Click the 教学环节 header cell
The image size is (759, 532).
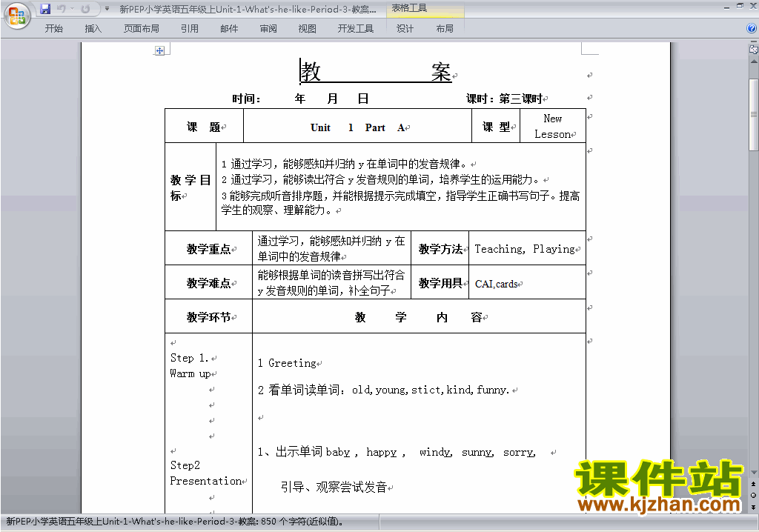point(208,316)
